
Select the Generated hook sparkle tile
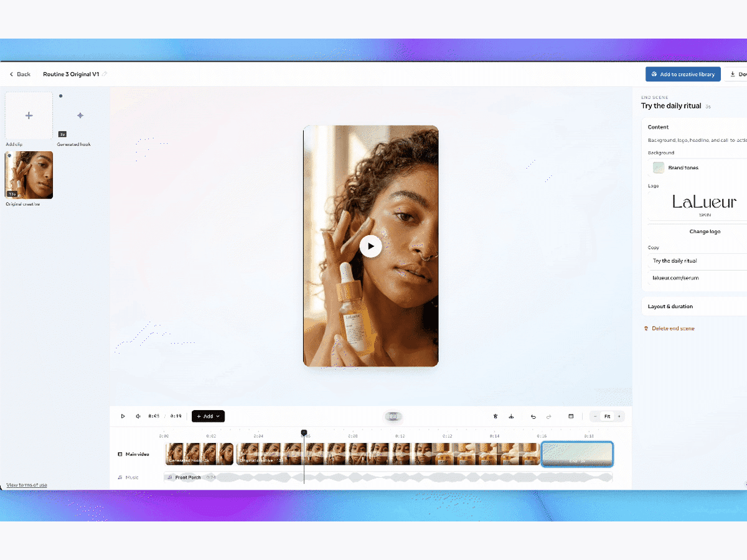(80, 116)
